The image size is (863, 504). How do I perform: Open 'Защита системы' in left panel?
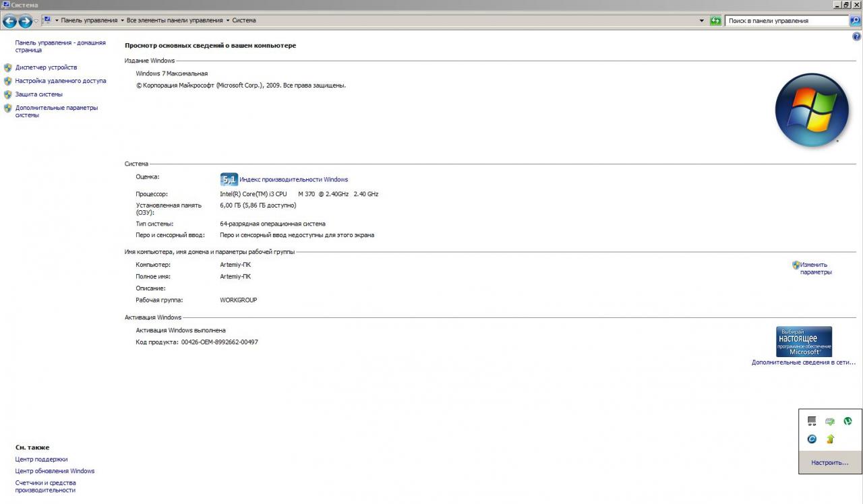[38, 94]
